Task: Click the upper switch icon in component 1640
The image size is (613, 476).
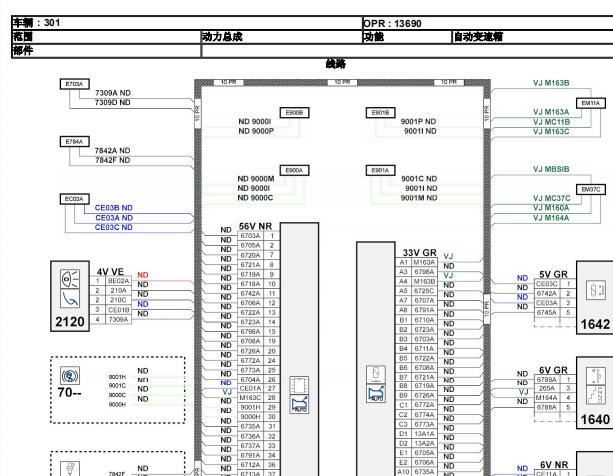Action: click(596, 376)
